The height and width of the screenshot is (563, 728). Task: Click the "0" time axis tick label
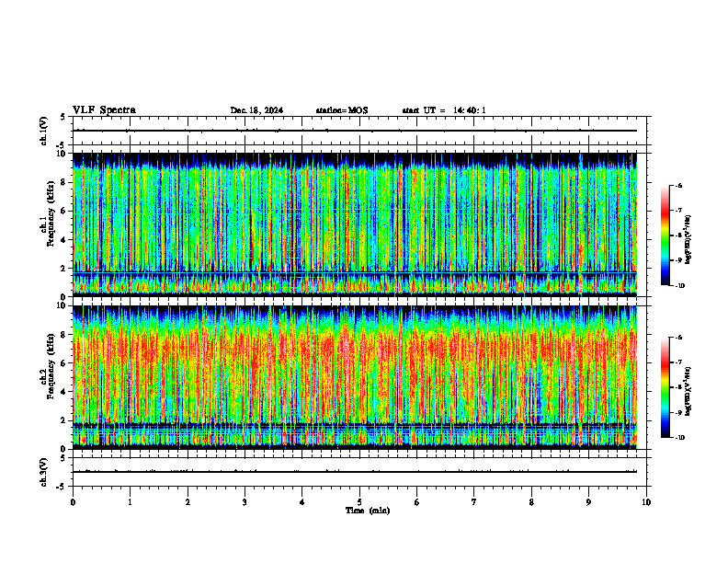73,502
